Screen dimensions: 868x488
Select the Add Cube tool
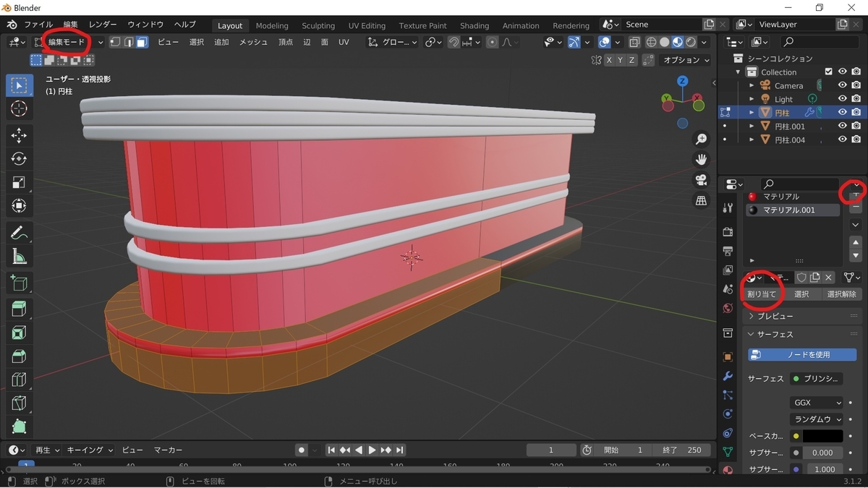(19, 283)
